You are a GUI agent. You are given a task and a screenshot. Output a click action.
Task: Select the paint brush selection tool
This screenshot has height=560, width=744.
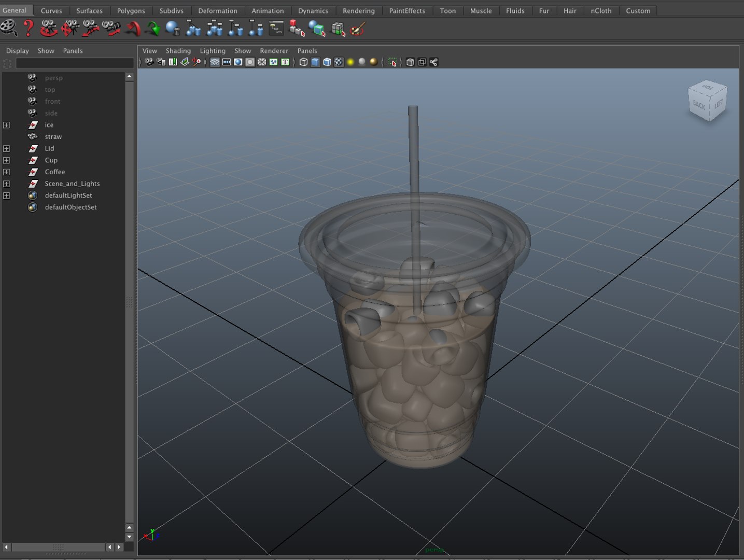pyautogui.click(x=358, y=28)
